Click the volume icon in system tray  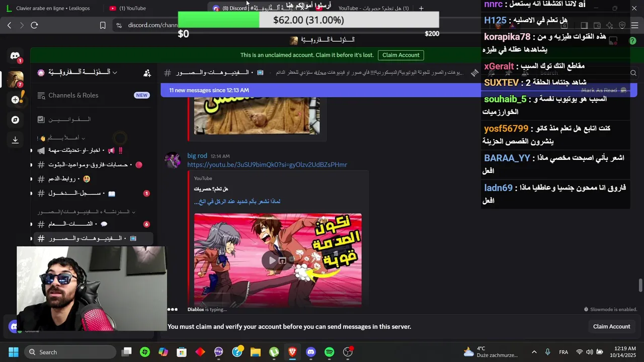pyautogui.click(x=589, y=352)
